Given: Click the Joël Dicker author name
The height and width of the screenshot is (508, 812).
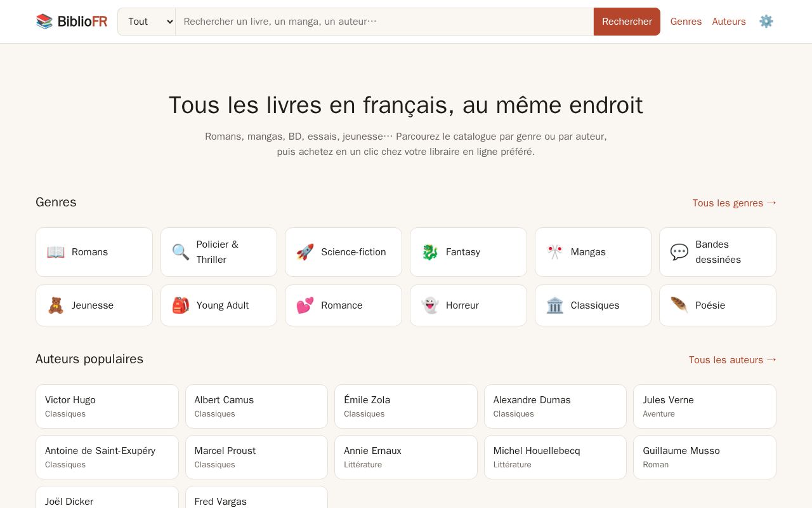Looking at the screenshot, I should click(x=69, y=502).
